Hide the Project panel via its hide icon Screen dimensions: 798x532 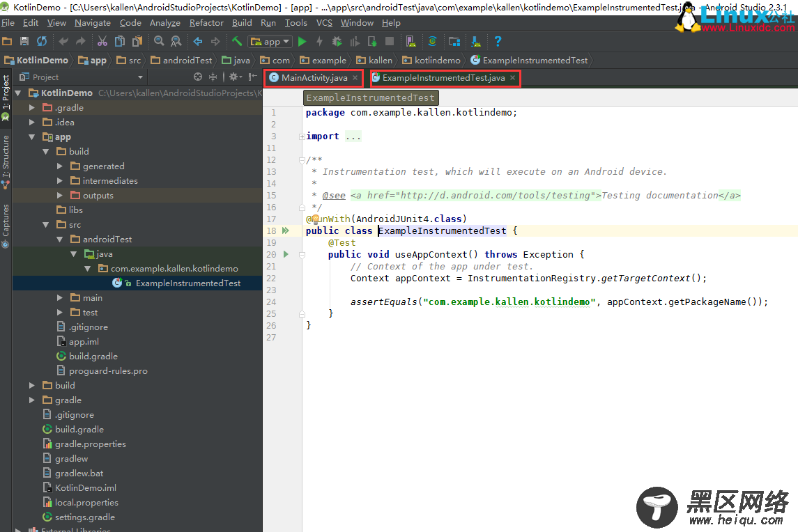pyautogui.click(x=252, y=77)
